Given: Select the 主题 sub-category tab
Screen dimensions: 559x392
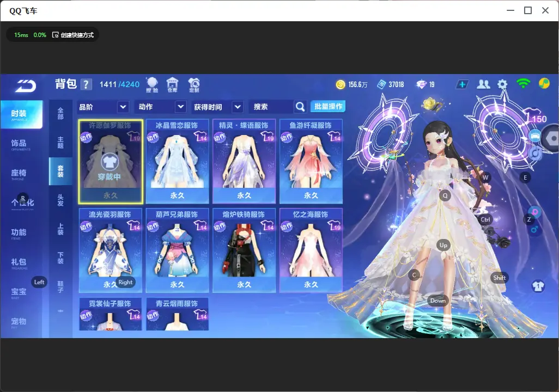Looking at the screenshot, I should point(60,143).
